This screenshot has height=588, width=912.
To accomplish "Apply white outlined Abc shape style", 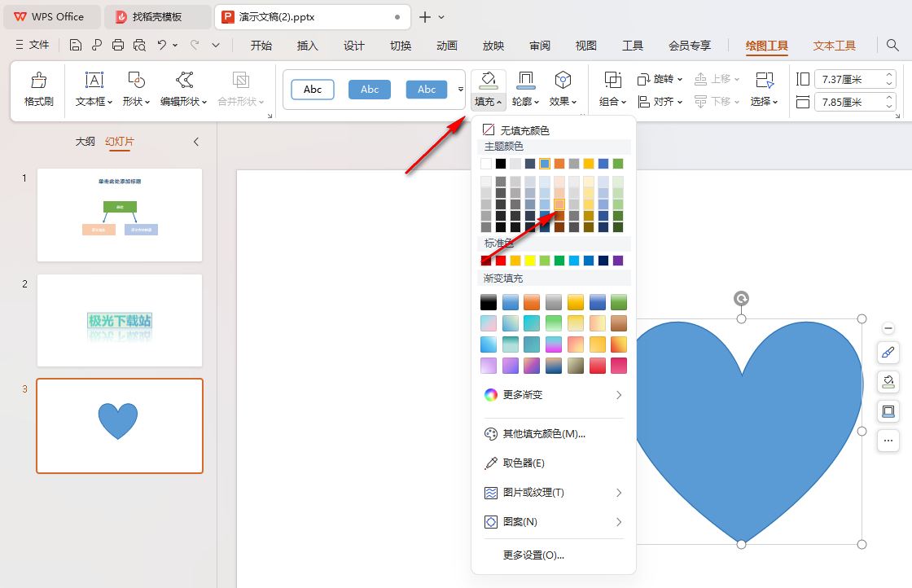I will pyautogui.click(x=313, y=90).
